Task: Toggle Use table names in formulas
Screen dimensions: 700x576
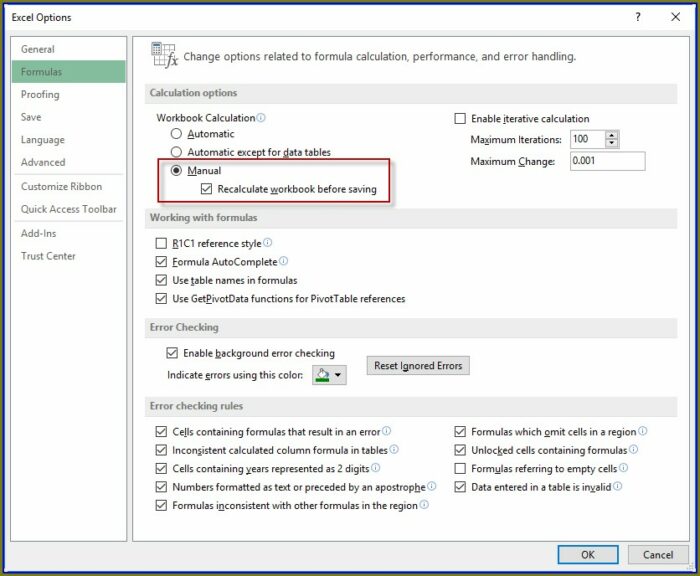Action: point(161,280)
